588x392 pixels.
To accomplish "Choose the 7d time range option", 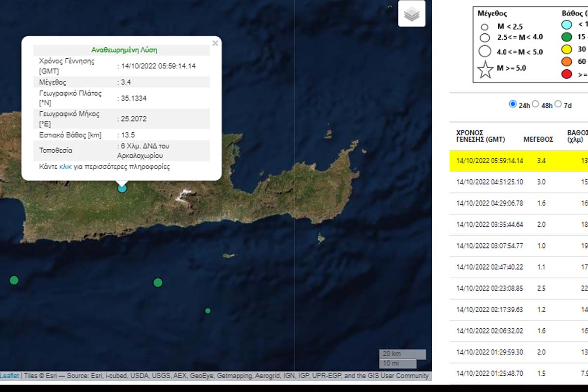I will 558,104.
